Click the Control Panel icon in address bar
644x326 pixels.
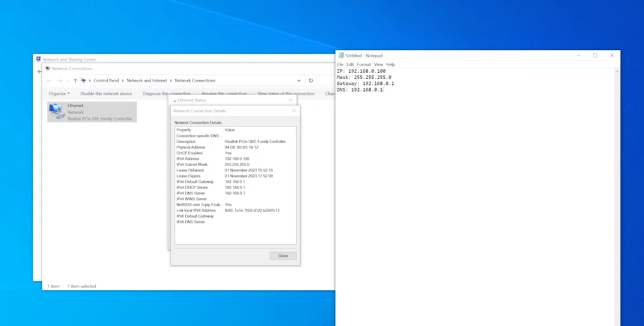click(84, 80)
